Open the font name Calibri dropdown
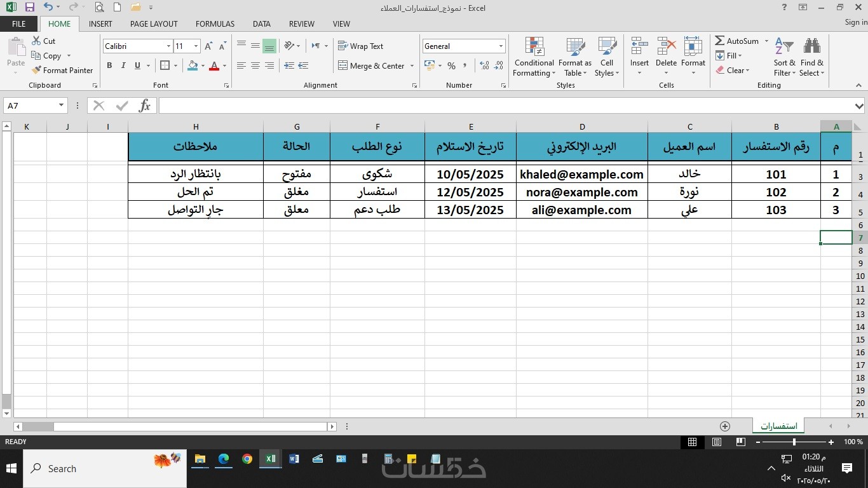 (168, 46)
